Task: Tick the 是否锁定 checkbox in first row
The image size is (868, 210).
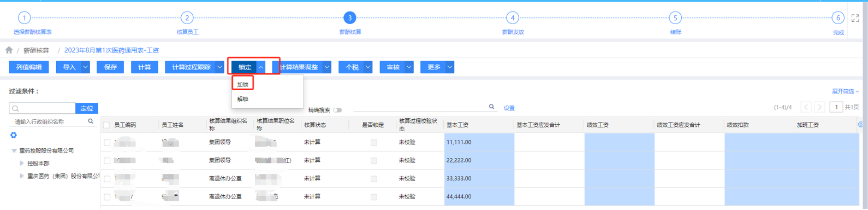Action: (374, 143)
